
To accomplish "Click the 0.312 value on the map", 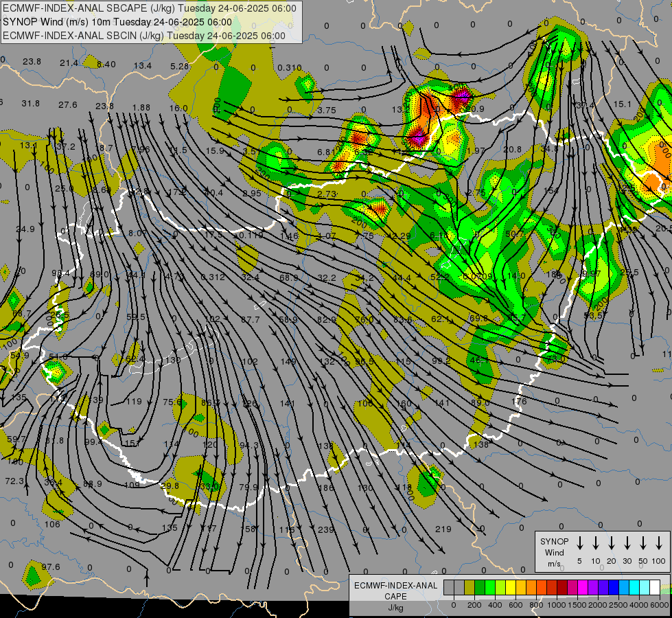I will click(213, 277).
